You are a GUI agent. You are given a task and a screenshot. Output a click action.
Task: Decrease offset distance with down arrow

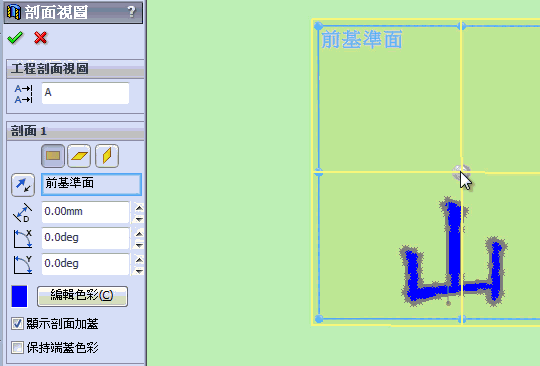pyautogui.click(x=139, y=219)
